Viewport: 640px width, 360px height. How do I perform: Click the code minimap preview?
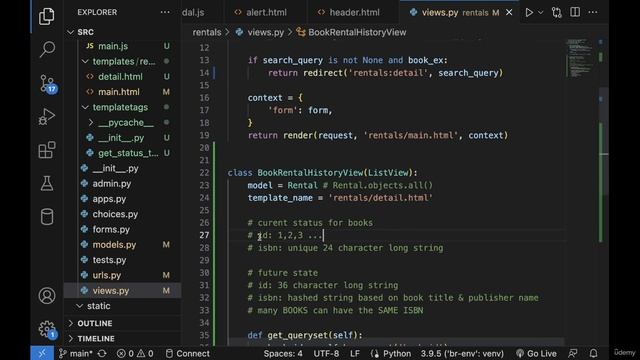pos(580,58)
